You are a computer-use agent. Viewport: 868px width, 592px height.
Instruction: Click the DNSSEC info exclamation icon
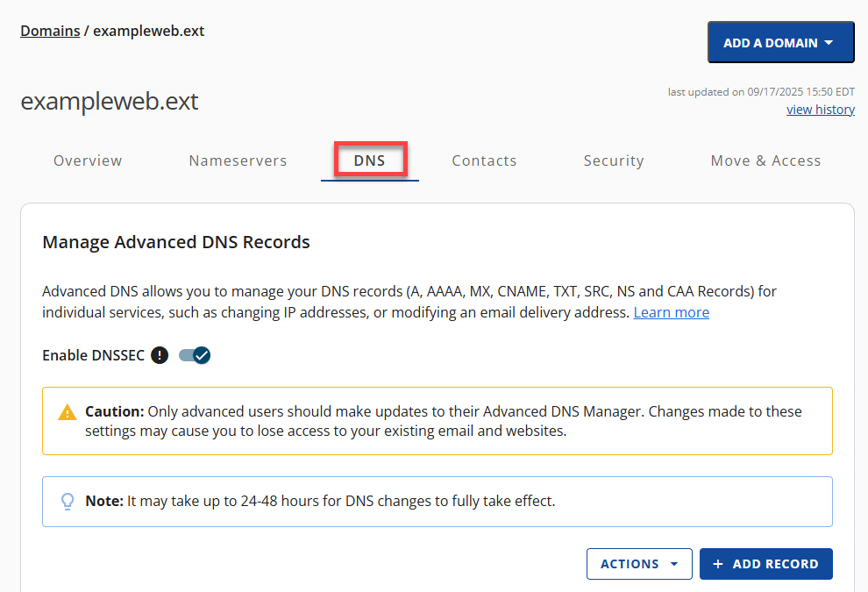pyautogui.click(x=159, y=355)
